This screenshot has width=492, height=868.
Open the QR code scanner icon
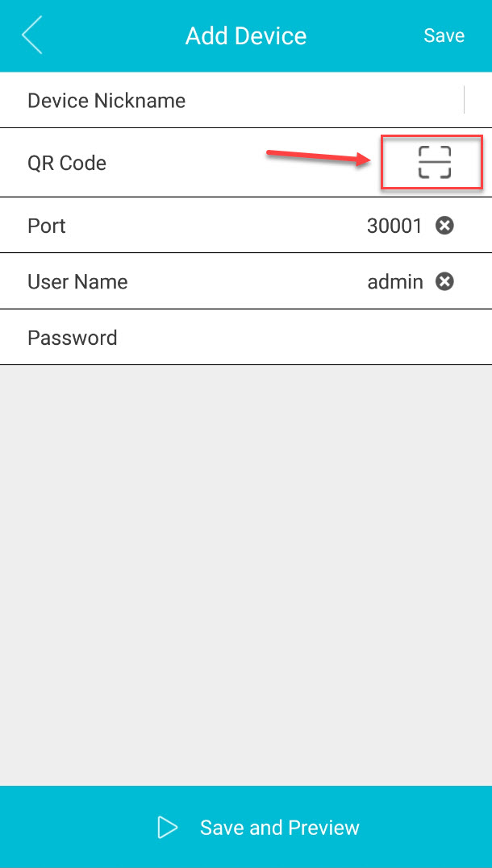[x=434, y=163]
